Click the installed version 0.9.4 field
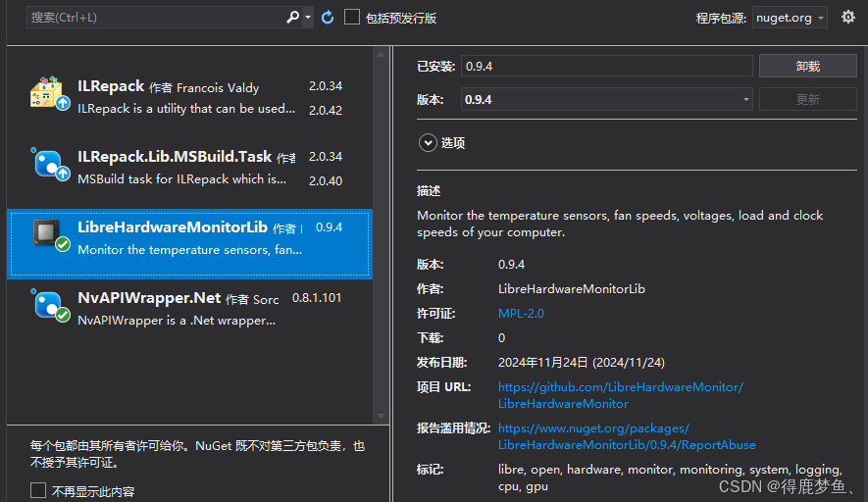This screenshot has width=868, height=502. coord(606,67)
